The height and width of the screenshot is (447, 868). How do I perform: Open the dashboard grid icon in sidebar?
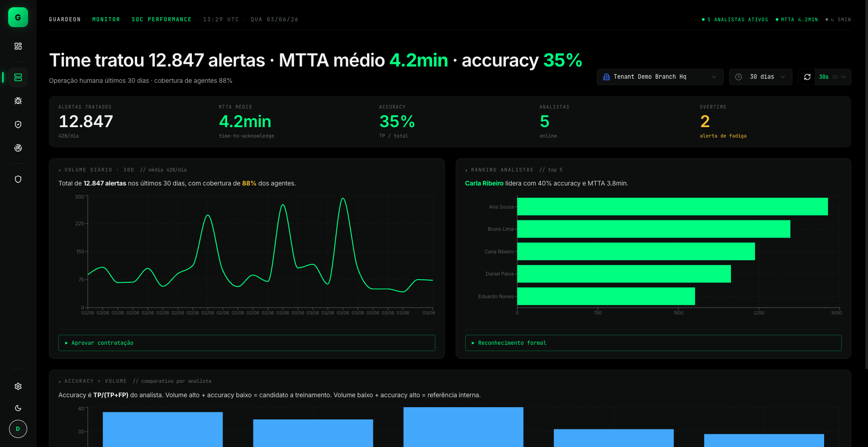(18, 46)
